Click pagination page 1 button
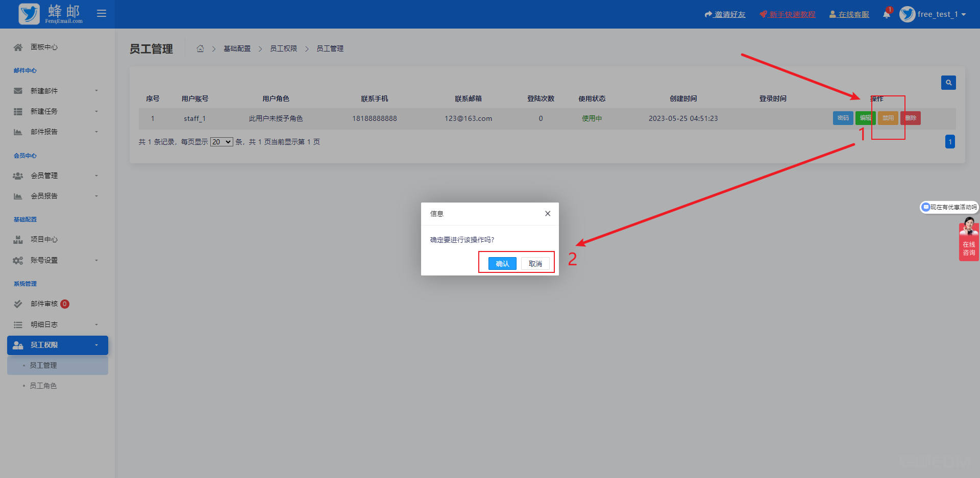The height and width of the screenshot is (478, 980). [950, 142]
